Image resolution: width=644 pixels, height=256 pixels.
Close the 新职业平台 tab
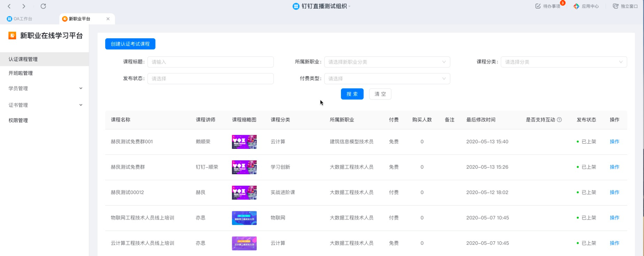[x=108, y=19]
